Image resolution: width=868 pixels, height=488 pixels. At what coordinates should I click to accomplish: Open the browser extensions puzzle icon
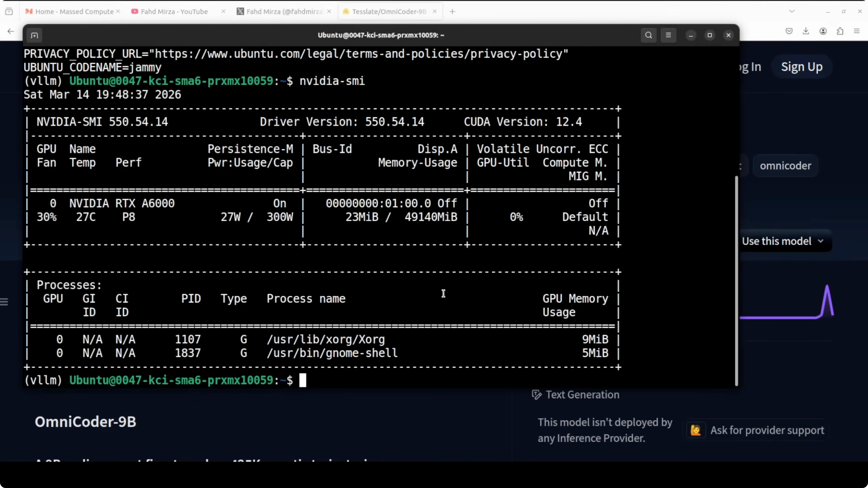(840, 31)
